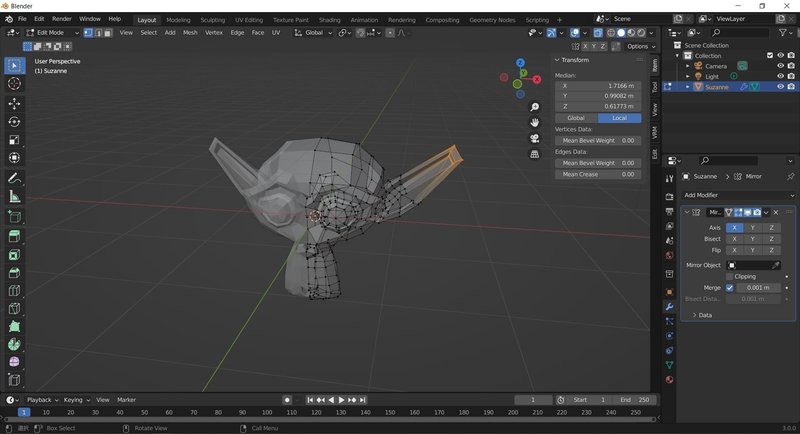Uncheck the Collection exclude checkbox

[770, 56]
